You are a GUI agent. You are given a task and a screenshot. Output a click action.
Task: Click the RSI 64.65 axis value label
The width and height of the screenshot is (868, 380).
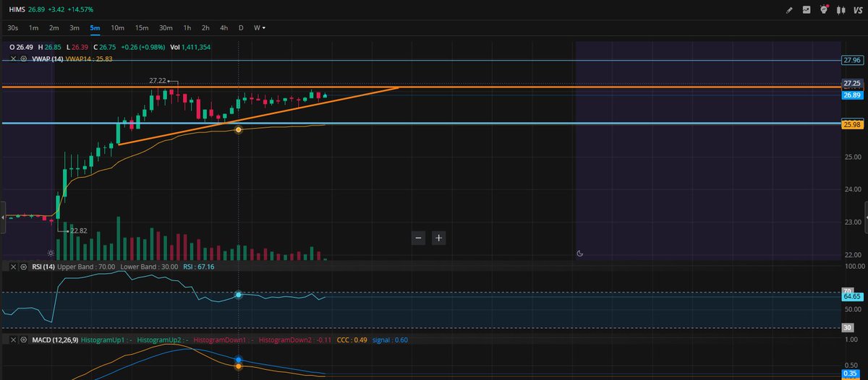[x=851, y=296]
